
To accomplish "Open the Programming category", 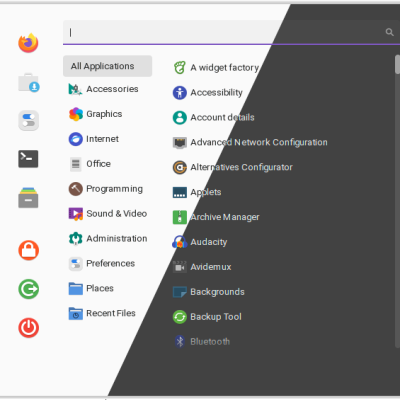I will click(107, 189).
